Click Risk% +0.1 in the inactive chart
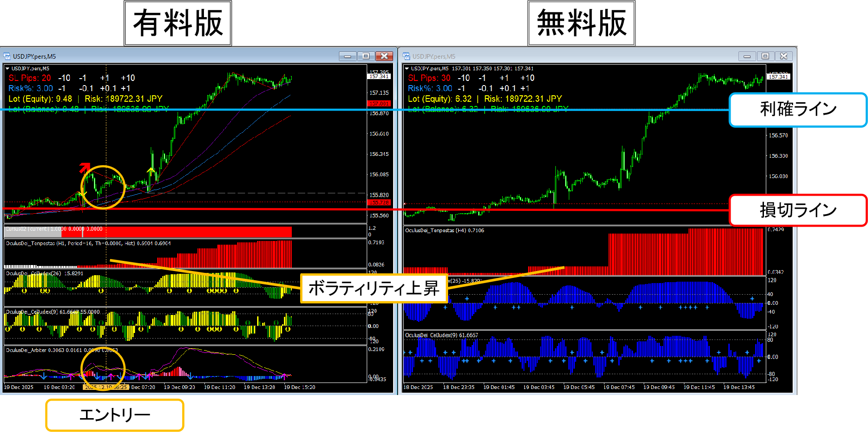Viewport: 868px width, 432px height. pos(508,88)
